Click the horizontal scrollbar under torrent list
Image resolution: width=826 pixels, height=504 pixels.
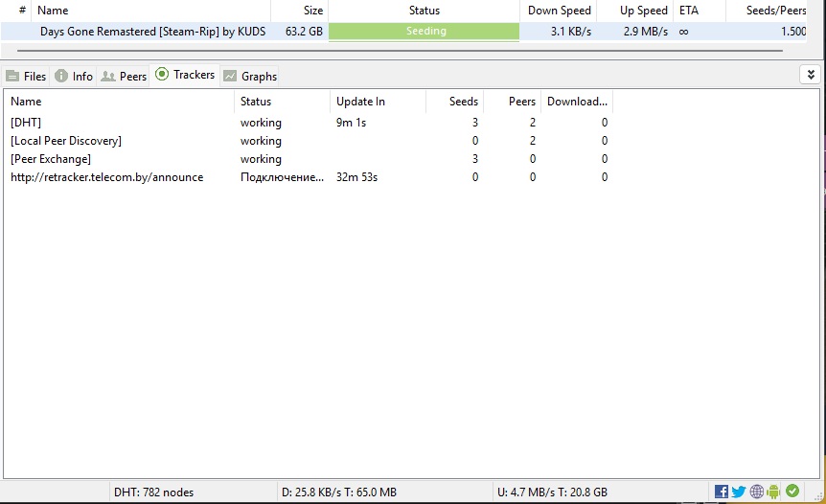pos(400,51)
